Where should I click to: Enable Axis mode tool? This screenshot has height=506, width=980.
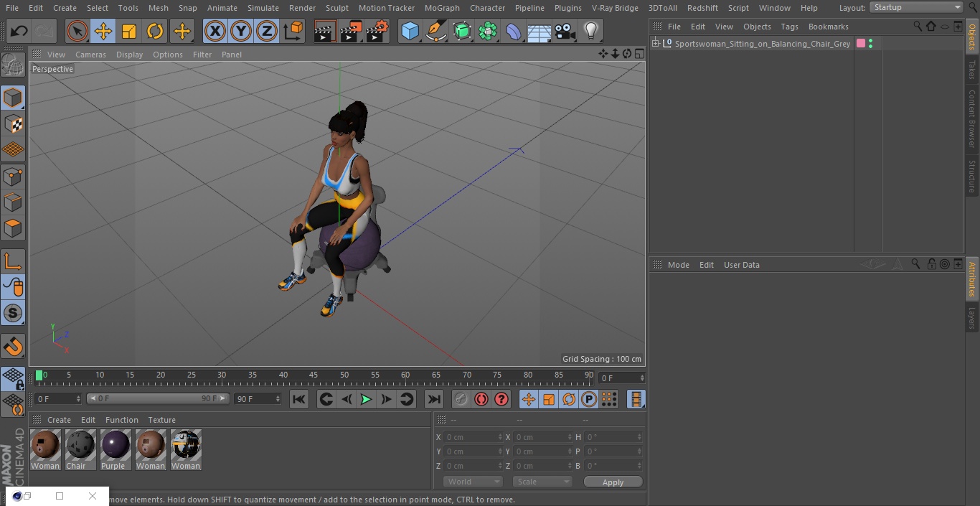(x=13, y=261)
